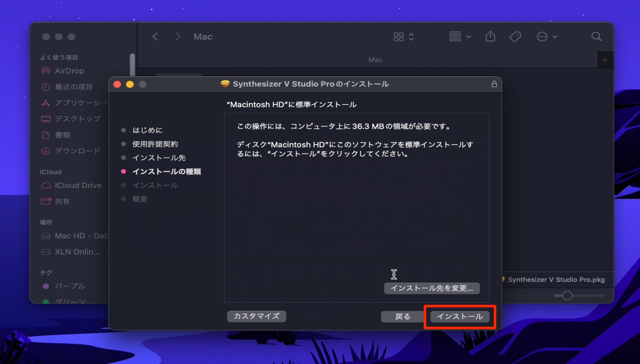Click the デスクトップ icon in sidebar

[x=46, y=119]
